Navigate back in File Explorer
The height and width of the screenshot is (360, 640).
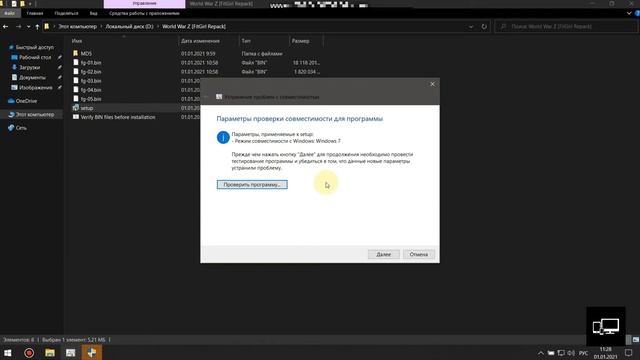(5, 27)
